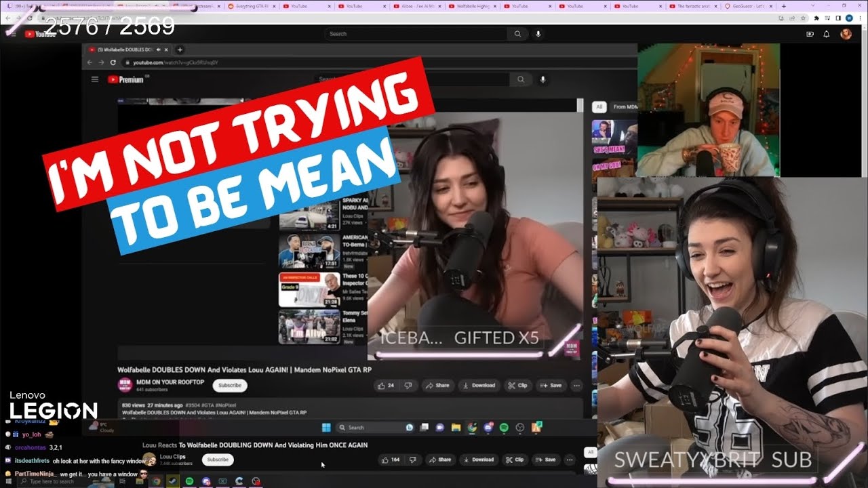This screenshot has height=488, width=868.
Task: Download the Louu Clips reaction video
Action: (x=479, y=460)
